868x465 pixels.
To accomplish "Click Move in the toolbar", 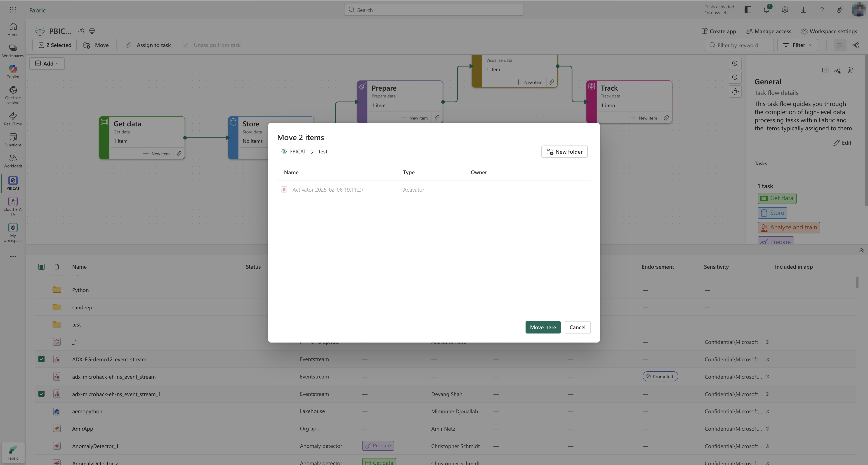I will tap(96, 45).
